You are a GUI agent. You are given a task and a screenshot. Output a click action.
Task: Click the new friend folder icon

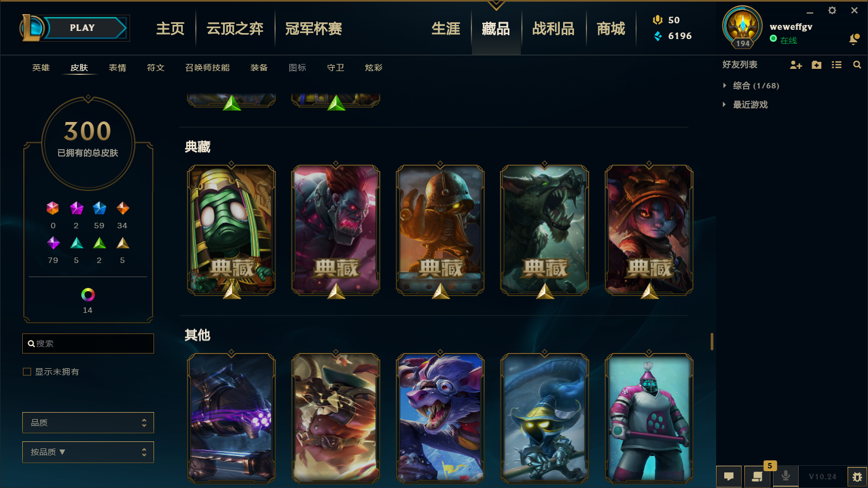816,65
